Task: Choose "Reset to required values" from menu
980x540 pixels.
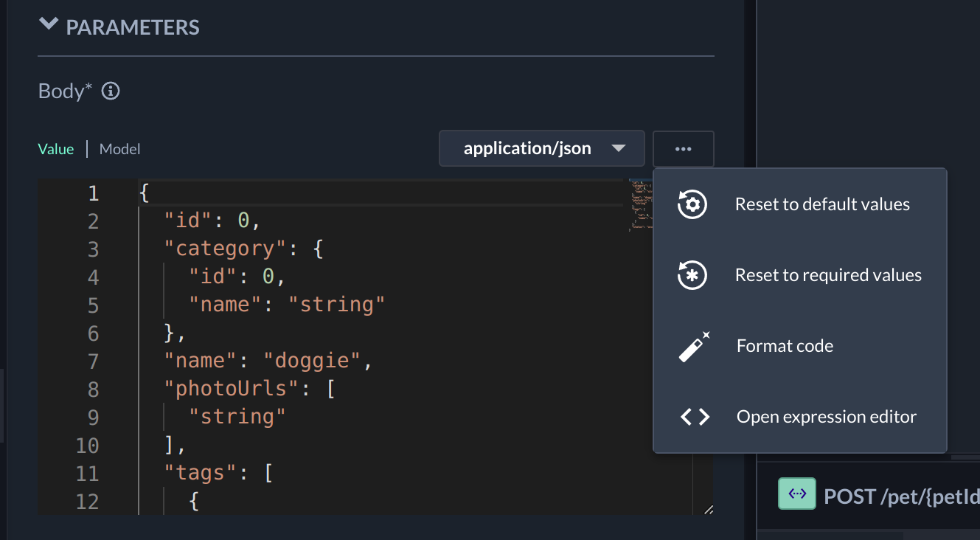Action: pyautogui.click(x=828, y=275)
